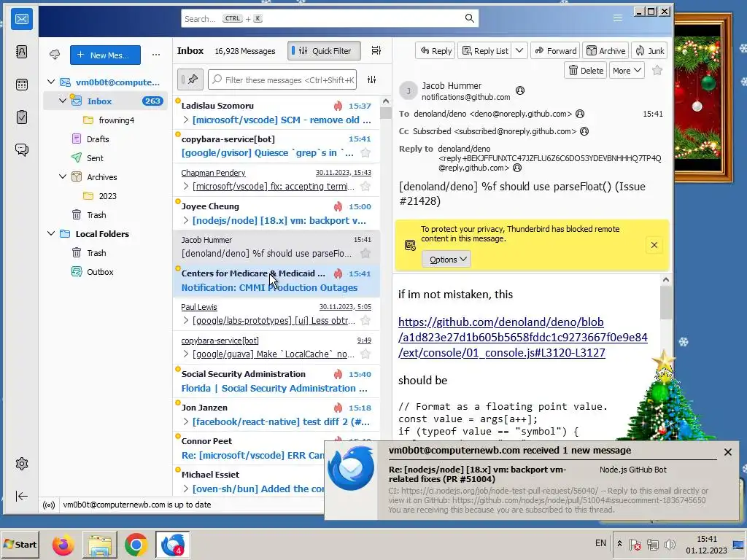Image resolution: width=747 pixels, height=560 pixels.
Task: Show hidden tray icons arrow
Action: point(619,543)
